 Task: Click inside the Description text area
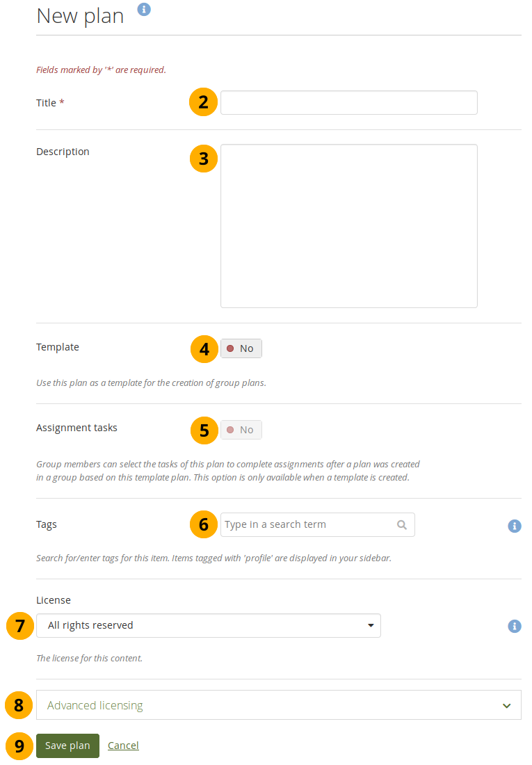[348, 225]
